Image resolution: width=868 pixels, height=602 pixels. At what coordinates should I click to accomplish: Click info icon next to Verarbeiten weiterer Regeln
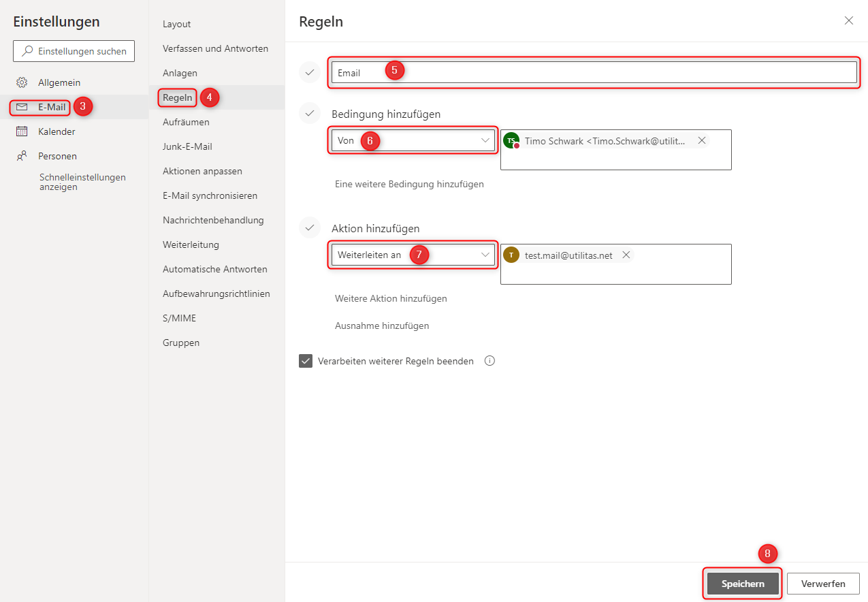pos(489,361)
